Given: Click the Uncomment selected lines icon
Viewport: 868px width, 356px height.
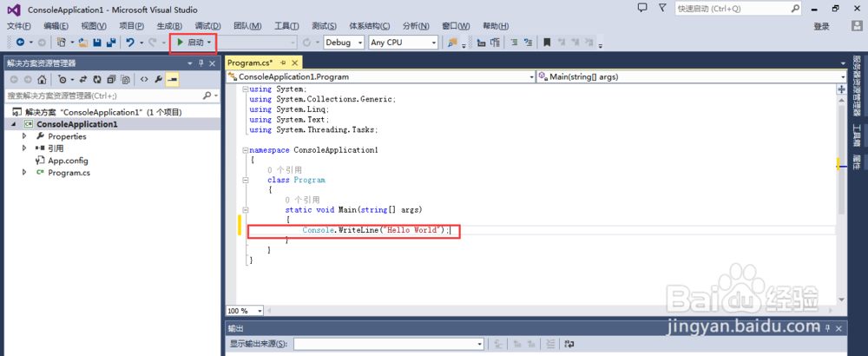Looking at the screenshot, I should click(528, 42).
